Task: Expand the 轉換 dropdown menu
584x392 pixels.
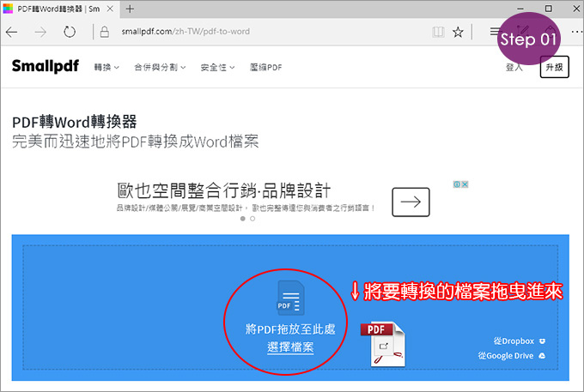Action: pos(106,67)
